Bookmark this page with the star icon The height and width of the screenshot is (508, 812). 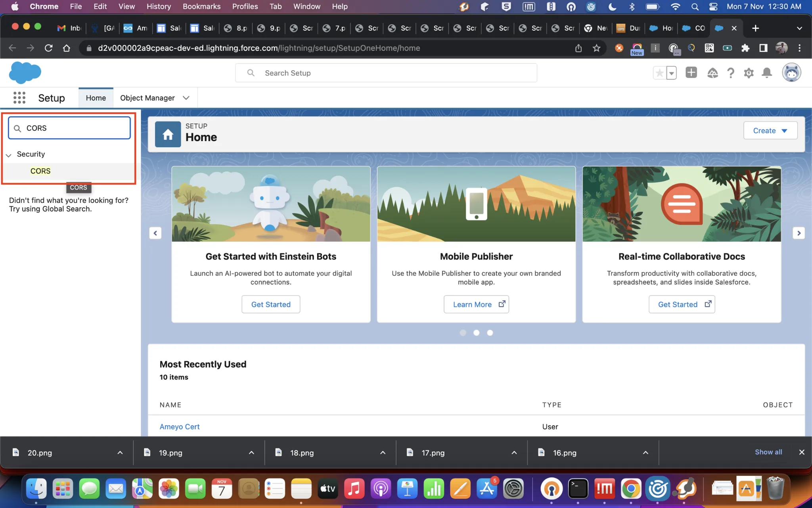tap(596, 48)
